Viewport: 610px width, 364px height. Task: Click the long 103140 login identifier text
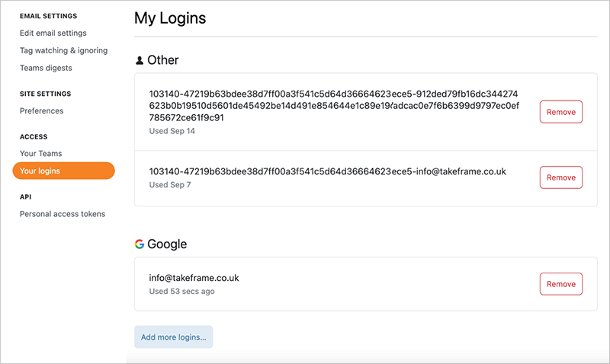coord(334,105)
